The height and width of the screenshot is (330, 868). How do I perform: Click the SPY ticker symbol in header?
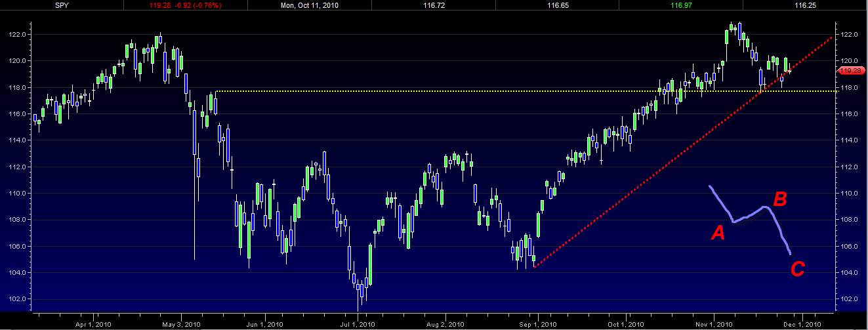(x=62, y=5)
